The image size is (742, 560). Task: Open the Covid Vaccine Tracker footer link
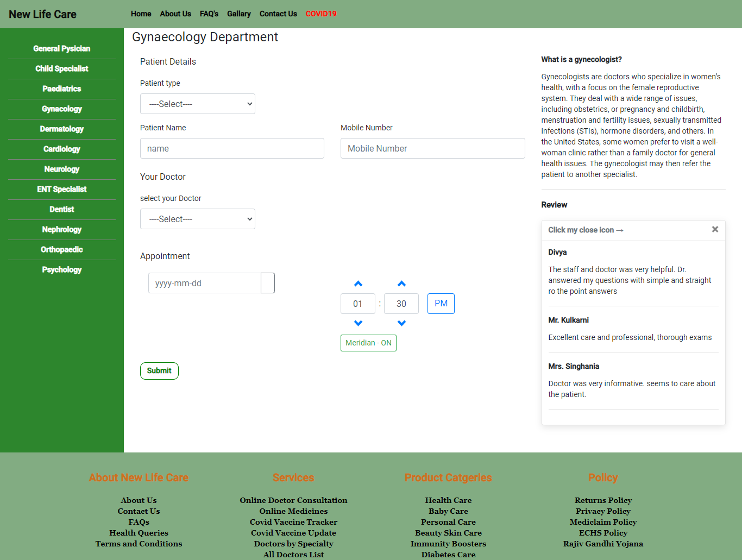click(293, 522)
